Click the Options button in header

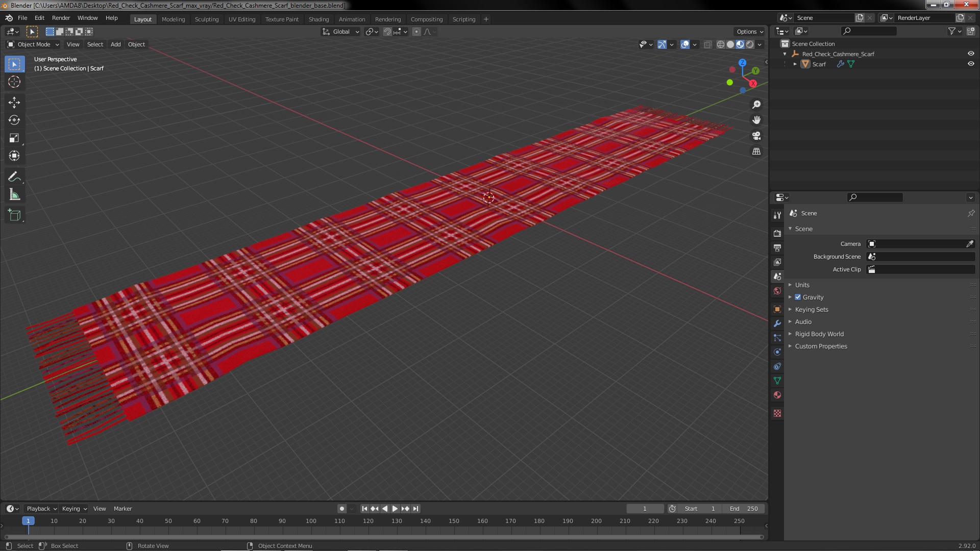[749, 32]
